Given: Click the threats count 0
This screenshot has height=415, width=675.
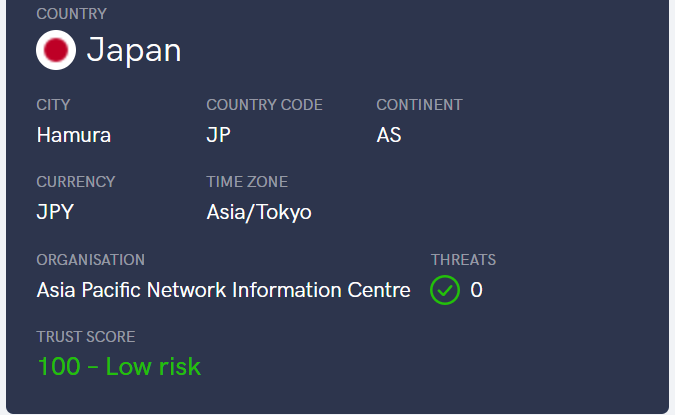Looking at the screenshot, I should pyautogui.click(x=476, y=290).
